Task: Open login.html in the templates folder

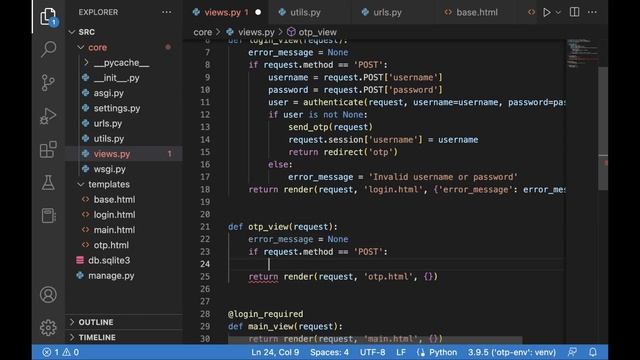Action: tap(114, 215)
